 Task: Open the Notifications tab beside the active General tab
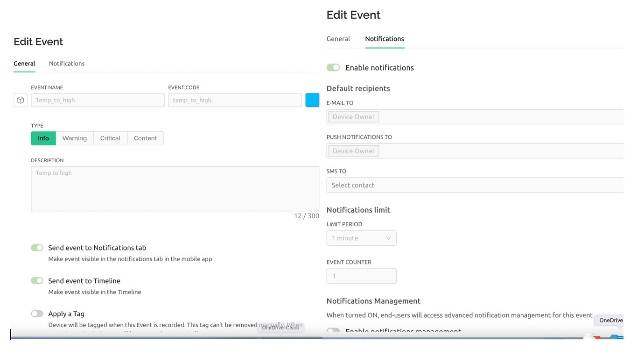(67, 64)
